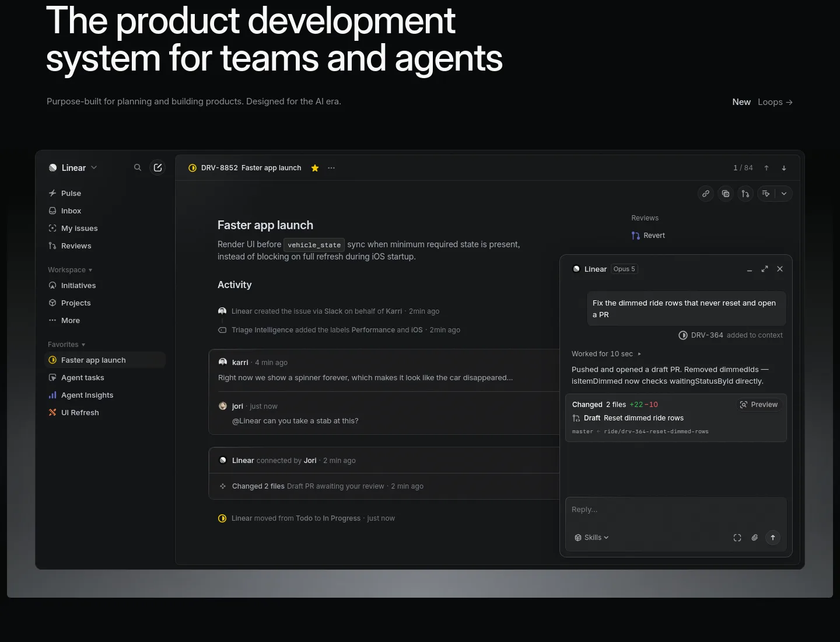Open the Draft Reset dimmed ride rows PR

click(628, 418)
